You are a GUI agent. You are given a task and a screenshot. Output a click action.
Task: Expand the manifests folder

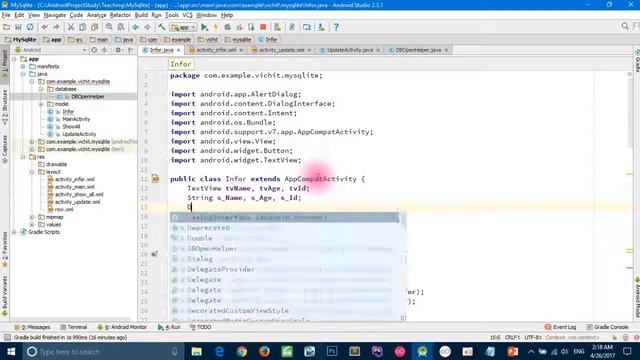click(23, 66)
